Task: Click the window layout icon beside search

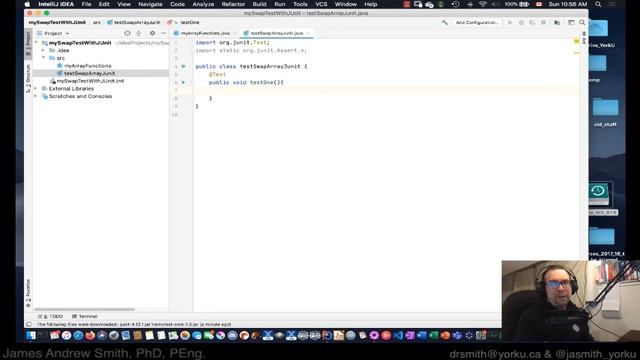Action: click(571, 22)
